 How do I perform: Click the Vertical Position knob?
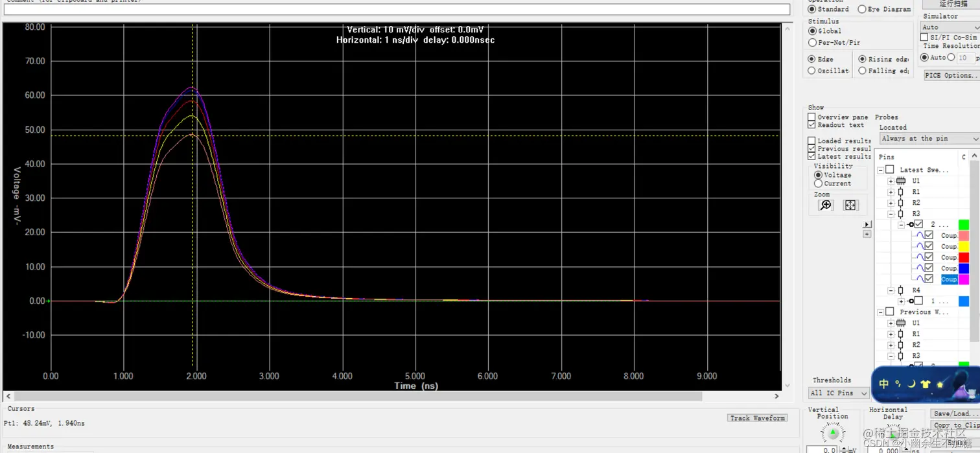pos(833,432)
